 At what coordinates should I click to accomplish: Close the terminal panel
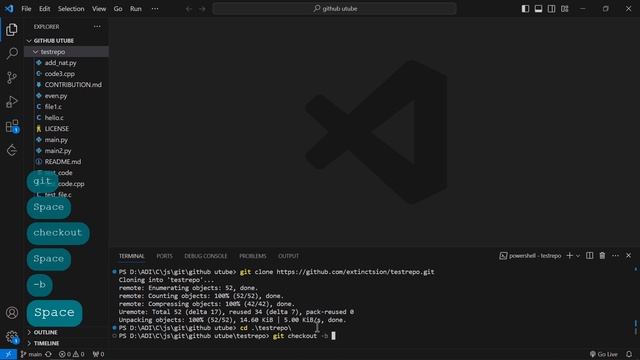(x=629, y=256)
